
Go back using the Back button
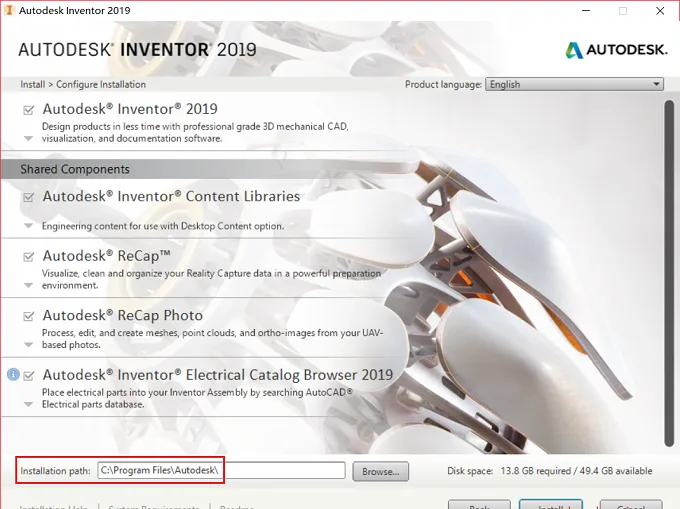click(479, 505)
